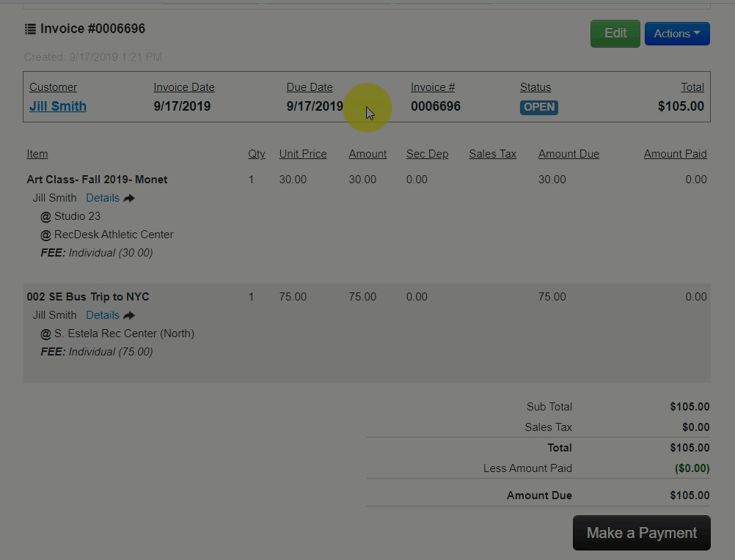Click the Amount Paid column header
Viewport: 735px width, 560px height.
(675, 154)
